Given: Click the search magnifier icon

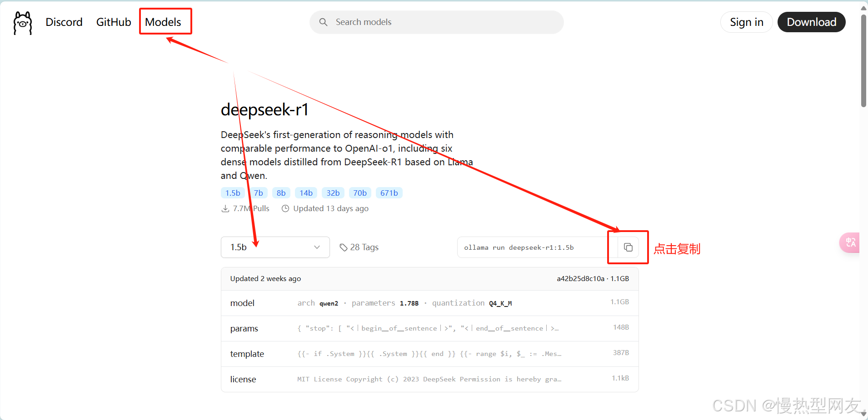Looking at the screenshot, I should (x=323, y=22).
